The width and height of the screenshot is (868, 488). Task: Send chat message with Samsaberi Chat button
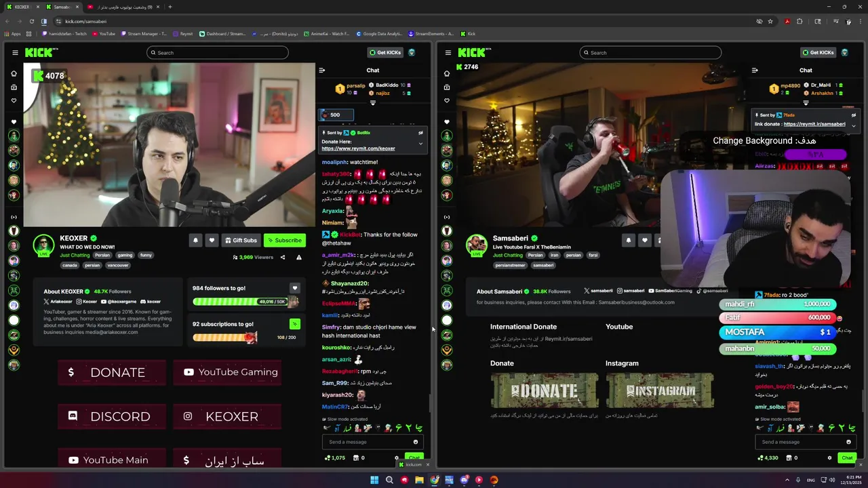tap(847, 457)
